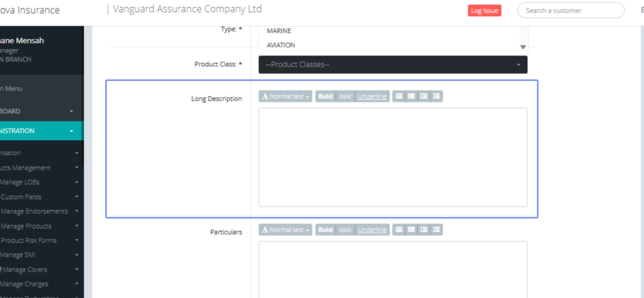Click indent icon in Long Description toolbar

(436, 96)
